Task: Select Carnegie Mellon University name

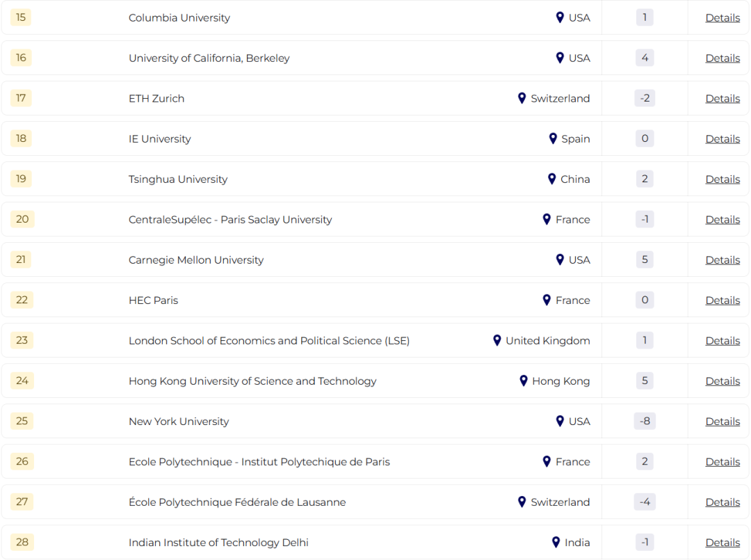Action: 196,259
